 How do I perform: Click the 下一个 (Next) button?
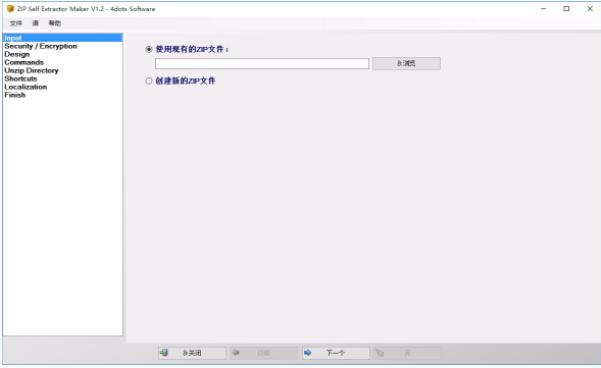336,353
